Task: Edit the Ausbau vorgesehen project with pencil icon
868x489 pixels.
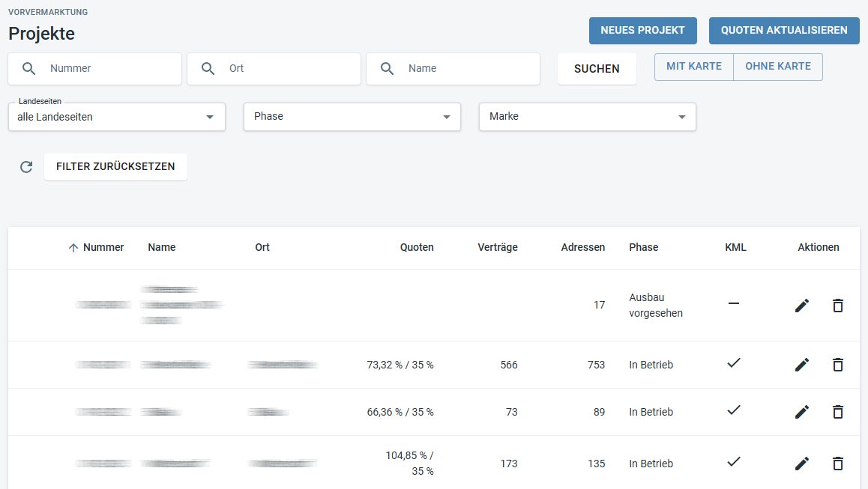Action: [x=802, y=306]
